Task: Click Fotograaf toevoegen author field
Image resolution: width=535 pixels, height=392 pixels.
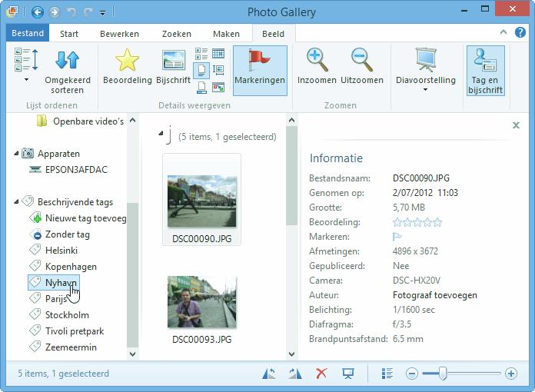Action: (x=434, y=295)
